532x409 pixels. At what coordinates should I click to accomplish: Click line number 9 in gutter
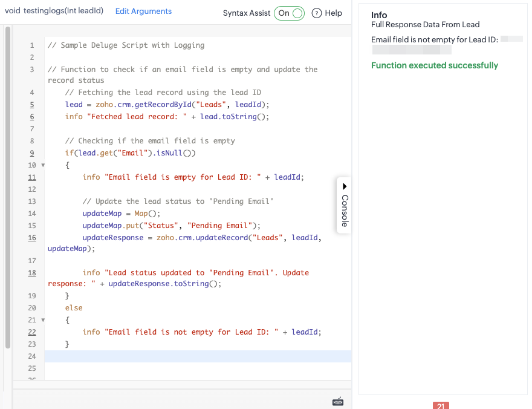tap(32, 153)
